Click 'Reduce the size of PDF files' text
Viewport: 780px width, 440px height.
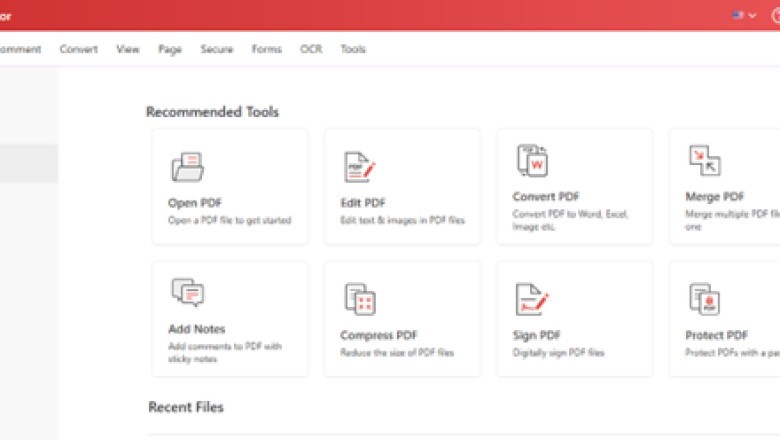(x=397, y=352)
